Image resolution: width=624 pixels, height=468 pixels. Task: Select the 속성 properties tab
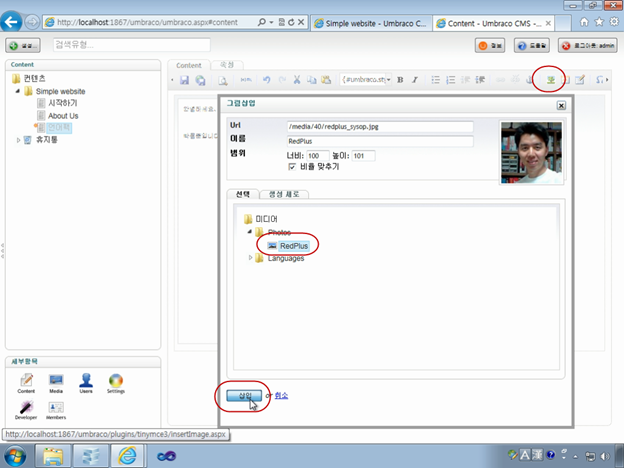pos(227,64)
